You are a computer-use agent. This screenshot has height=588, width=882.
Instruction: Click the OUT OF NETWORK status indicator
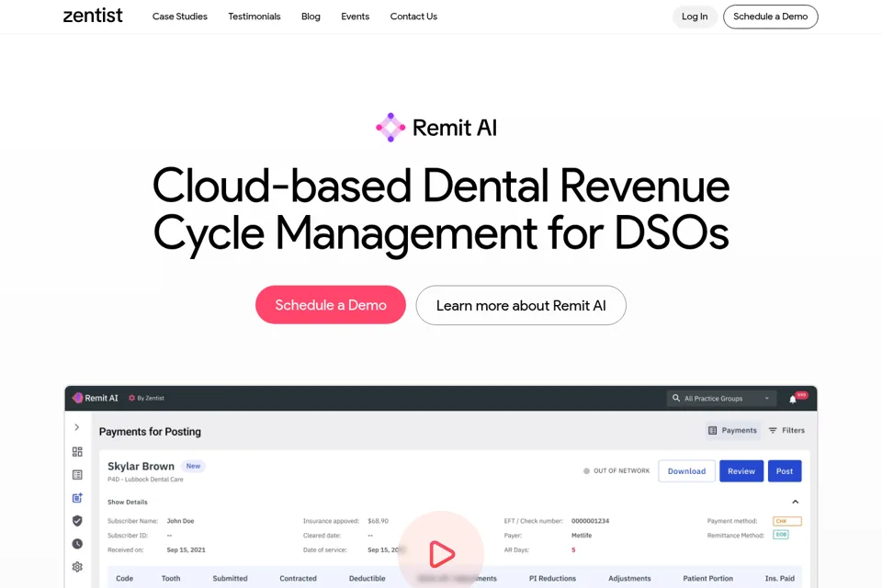click(x=616, y=471)
